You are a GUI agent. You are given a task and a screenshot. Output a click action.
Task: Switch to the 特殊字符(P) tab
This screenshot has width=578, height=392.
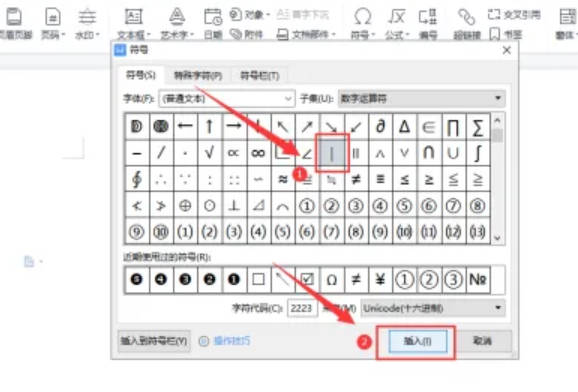coord(198,76)
